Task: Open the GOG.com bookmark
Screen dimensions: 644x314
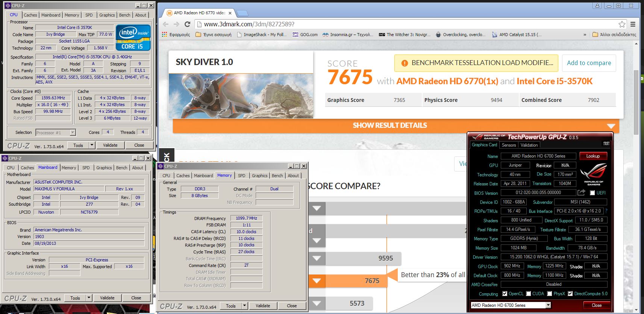Action: coord(305,35)
